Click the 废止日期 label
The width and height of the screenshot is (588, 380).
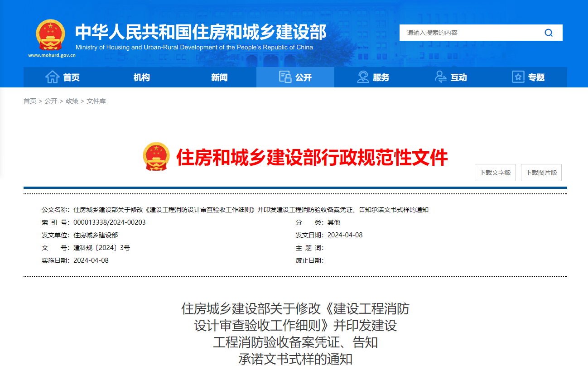(x=309, y=260)
